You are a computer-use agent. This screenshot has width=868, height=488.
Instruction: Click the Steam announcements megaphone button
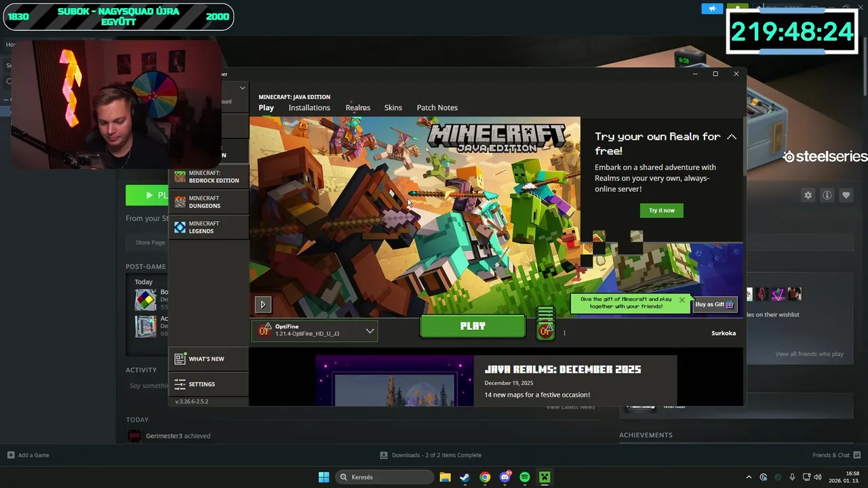coord(712,9)
